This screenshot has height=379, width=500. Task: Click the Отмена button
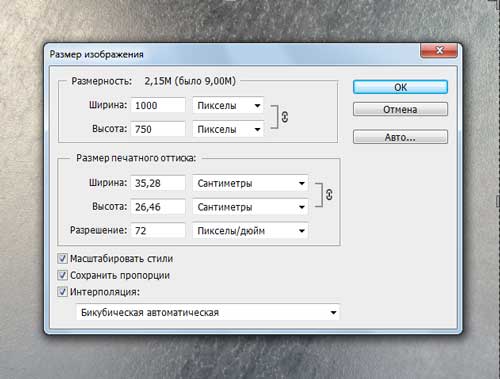click(400, 109)
